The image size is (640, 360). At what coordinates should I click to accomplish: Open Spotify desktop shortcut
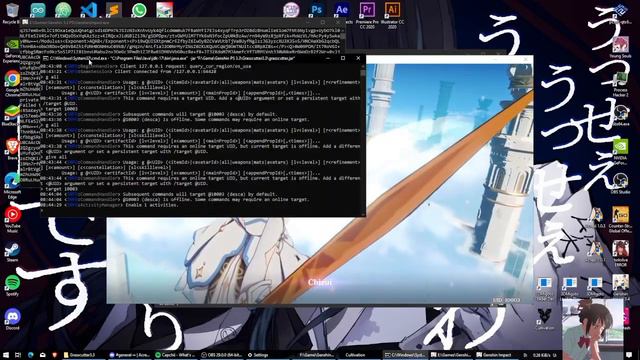[x=12, y=285]
